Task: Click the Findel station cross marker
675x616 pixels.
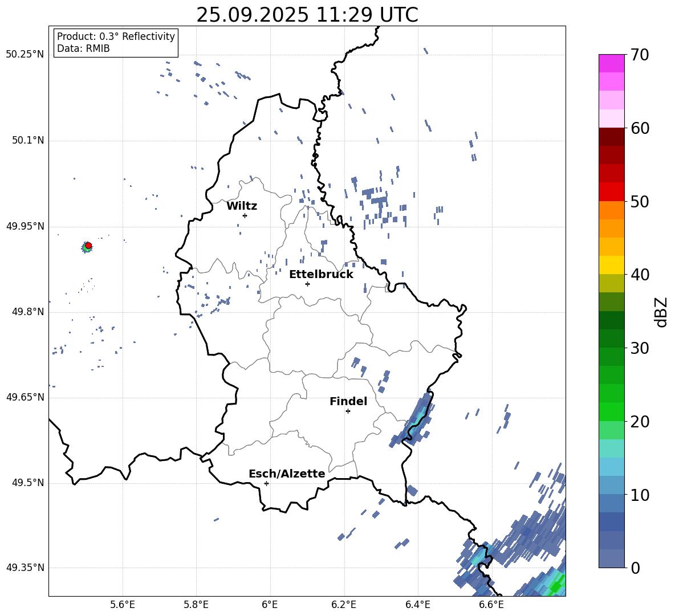Action: [348, 411]
